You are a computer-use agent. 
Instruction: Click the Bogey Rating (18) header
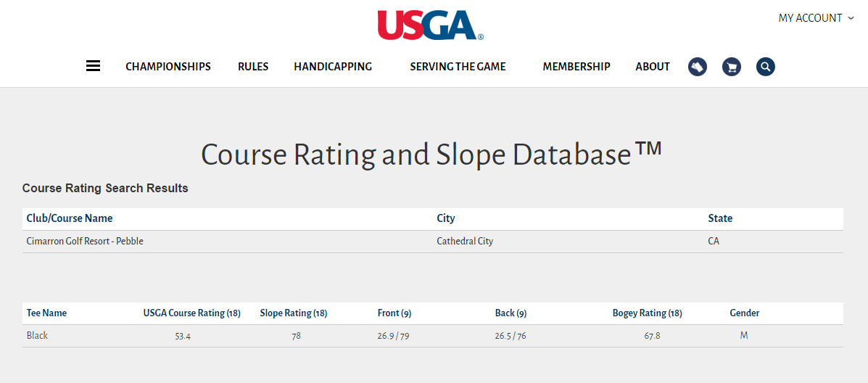pos(648,313)
